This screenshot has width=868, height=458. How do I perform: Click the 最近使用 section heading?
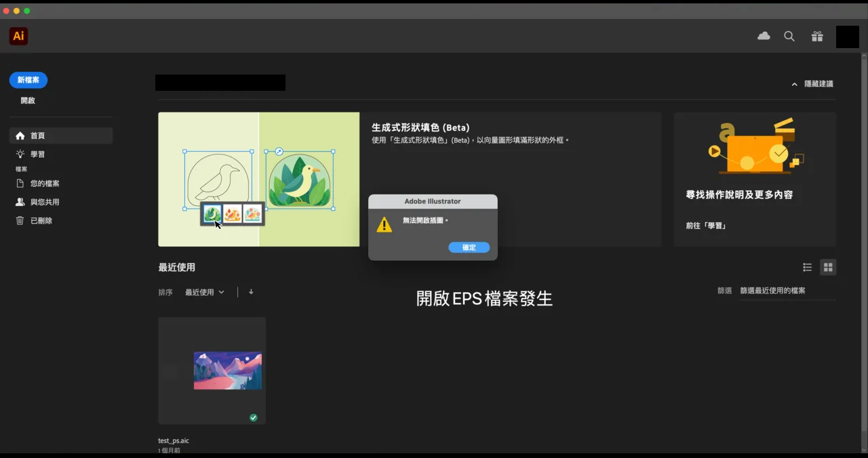(x=177, y=268)
